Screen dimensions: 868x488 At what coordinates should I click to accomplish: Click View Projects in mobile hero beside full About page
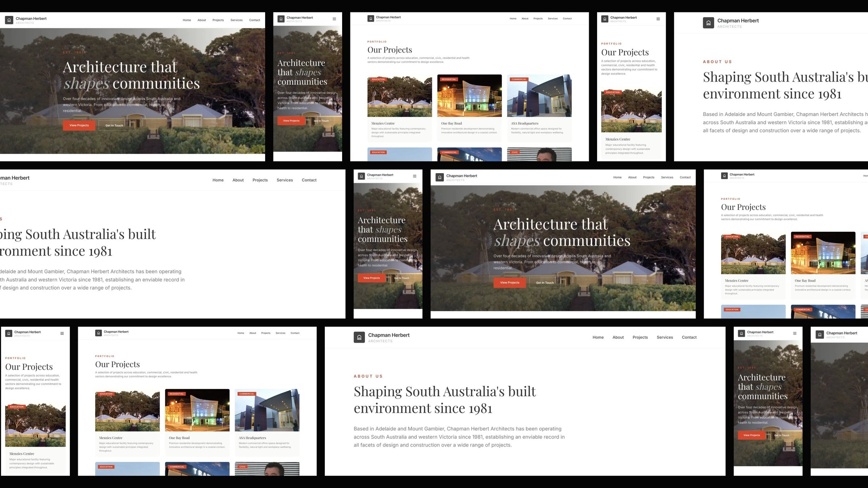click(x=752, y=435)
